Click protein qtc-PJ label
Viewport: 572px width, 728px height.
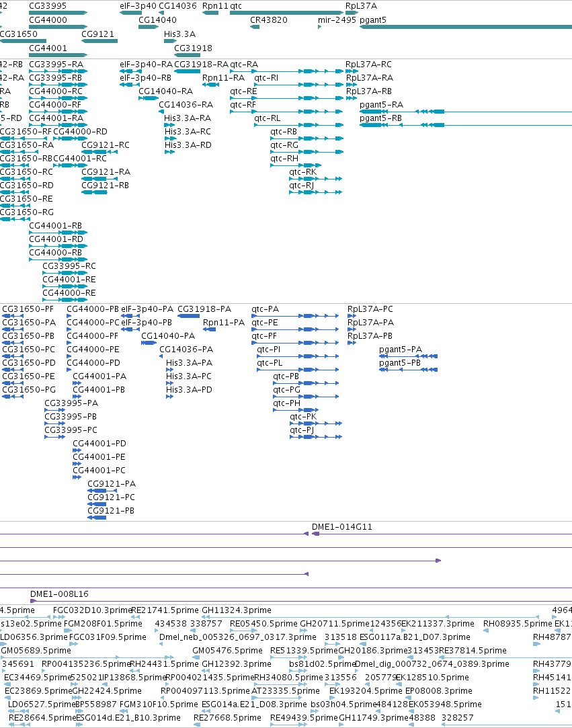point(302,430)
